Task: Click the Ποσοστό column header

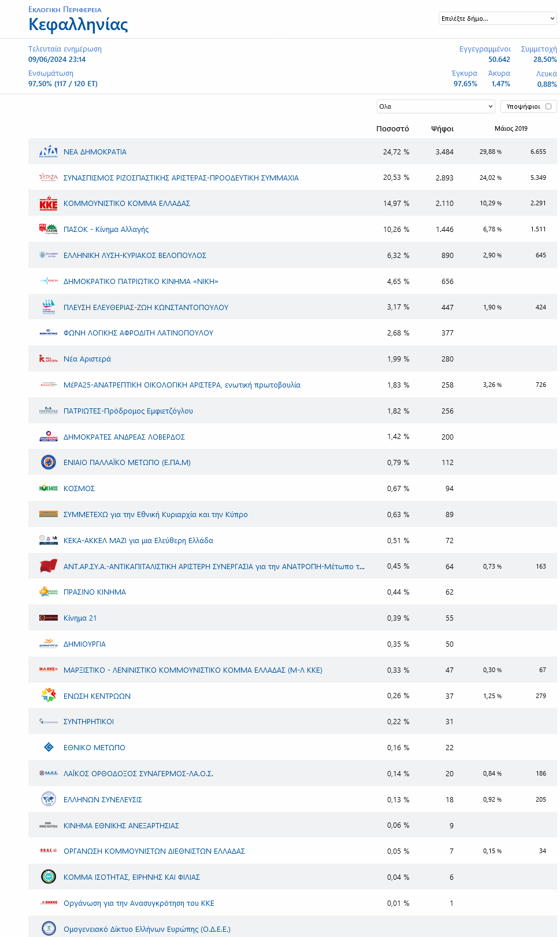Action: [392, 128]
